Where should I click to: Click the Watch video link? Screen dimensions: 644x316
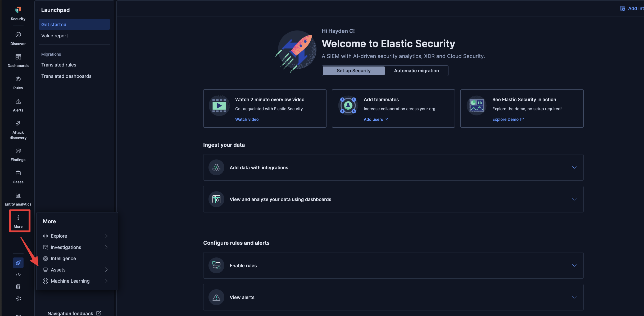tap(247, 119)
